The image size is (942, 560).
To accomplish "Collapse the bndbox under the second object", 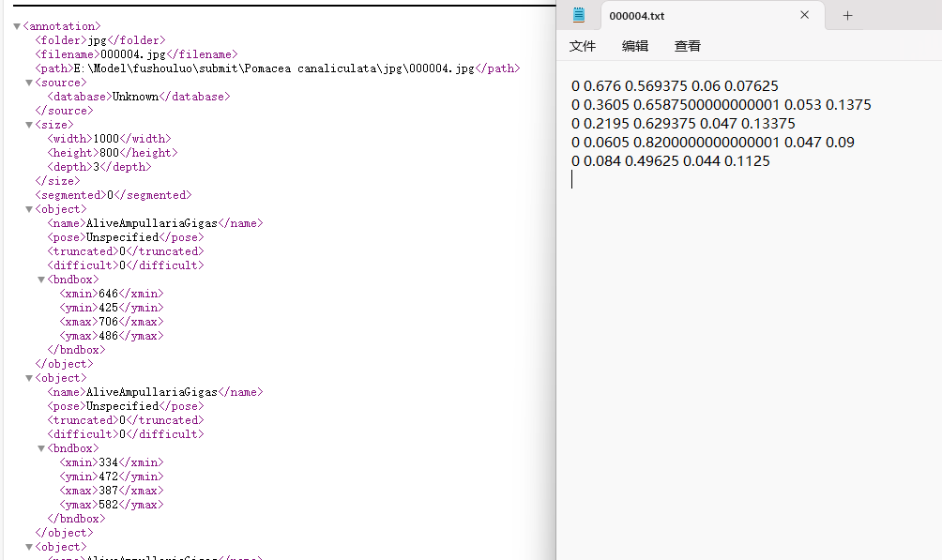I will 41,447.
